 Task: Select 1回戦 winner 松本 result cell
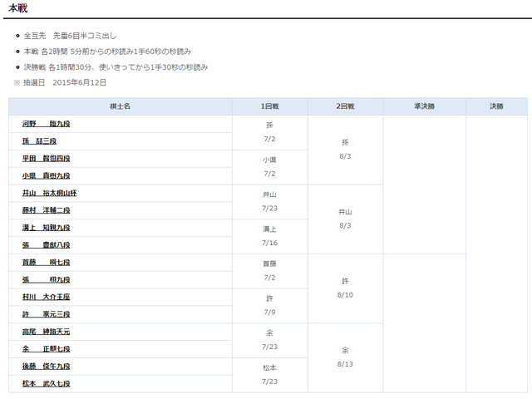click(x=269, y=375)
